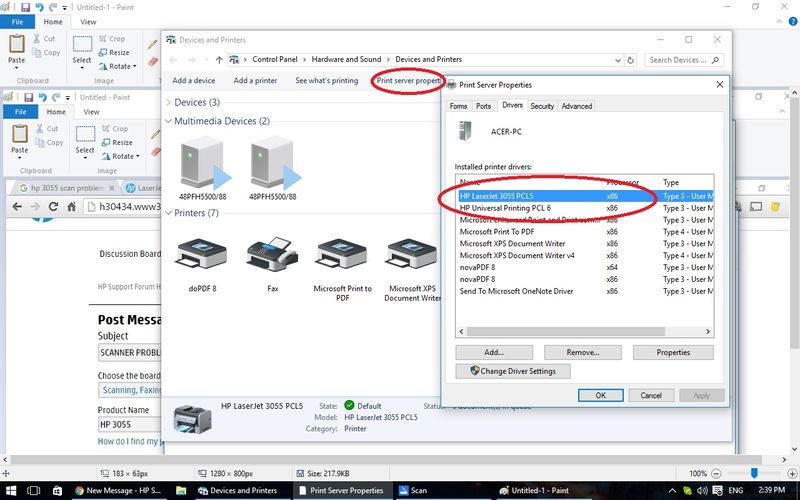Show hidden system tray icons chevron
800x500 pixels.
click(x=672, y=490)
